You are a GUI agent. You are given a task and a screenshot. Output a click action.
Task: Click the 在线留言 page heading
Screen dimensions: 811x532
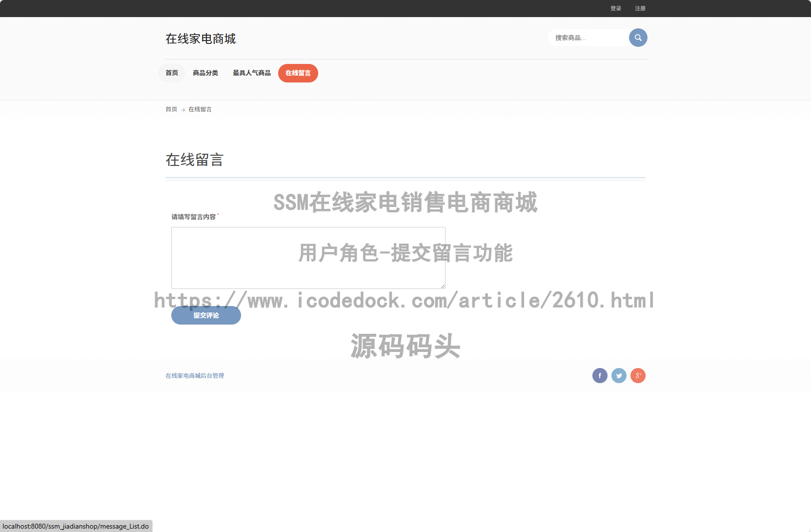pos(194,160)
